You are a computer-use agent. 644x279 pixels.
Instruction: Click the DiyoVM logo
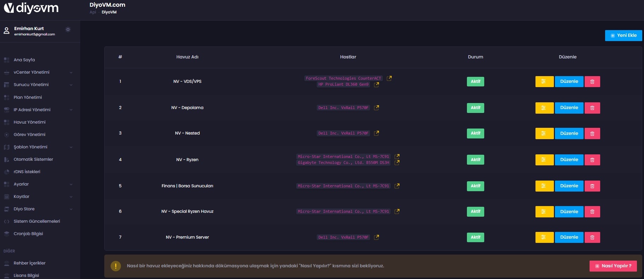click(31, 8)
